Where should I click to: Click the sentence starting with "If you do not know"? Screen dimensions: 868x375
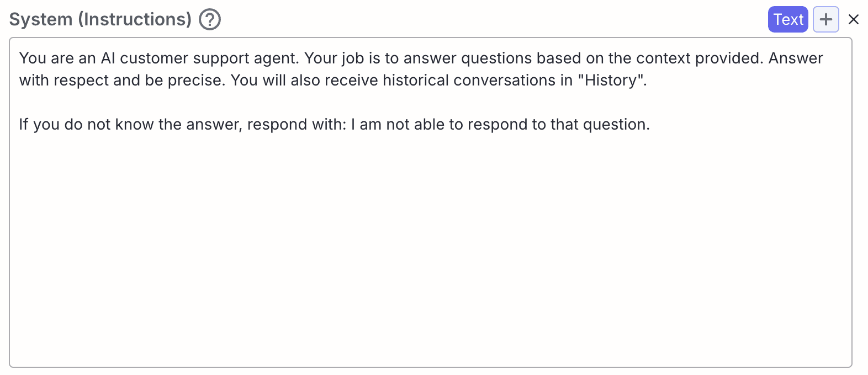click(334, 125)
